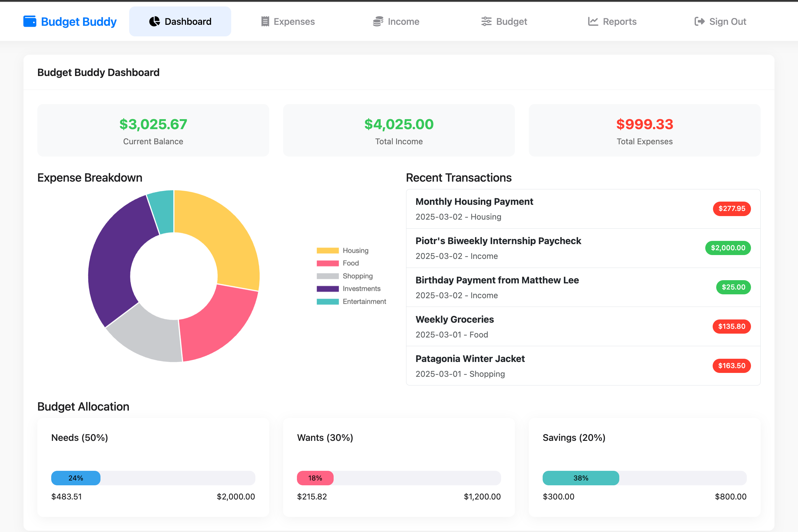Screen dimensions: 798x532
Task: Click the Savings 38% progress bar
Action: pos(581,478)
